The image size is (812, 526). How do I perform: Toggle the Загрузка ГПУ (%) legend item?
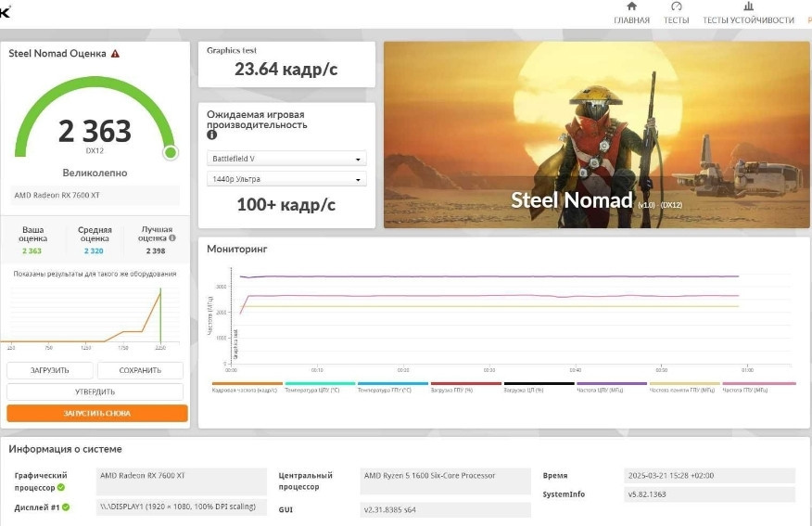pos(465,387)
